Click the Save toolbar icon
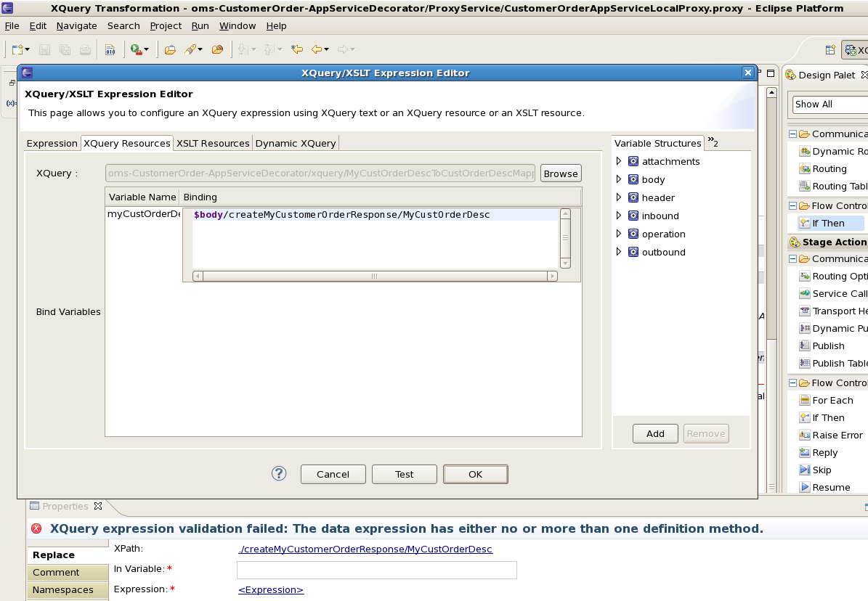The width and height of the screenshot is (868, 601). tap(44, 49)
